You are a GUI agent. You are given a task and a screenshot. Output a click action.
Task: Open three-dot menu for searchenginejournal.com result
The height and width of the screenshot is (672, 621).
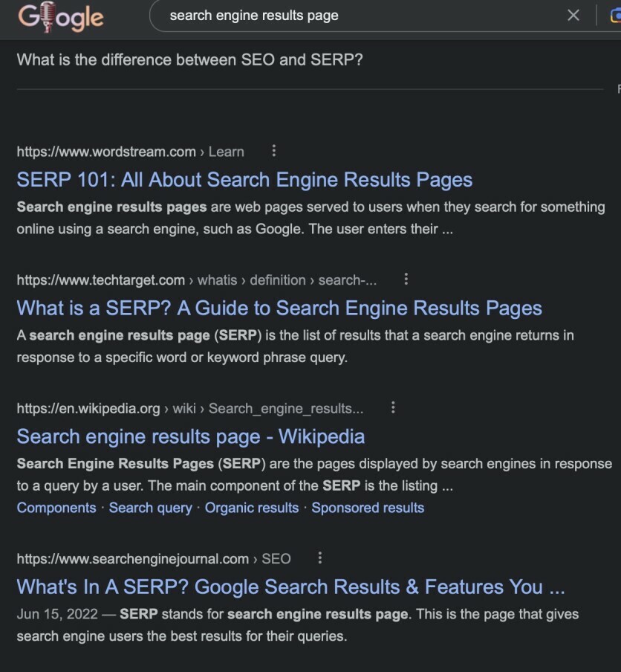pyautogui.click(x=319, y=558)
